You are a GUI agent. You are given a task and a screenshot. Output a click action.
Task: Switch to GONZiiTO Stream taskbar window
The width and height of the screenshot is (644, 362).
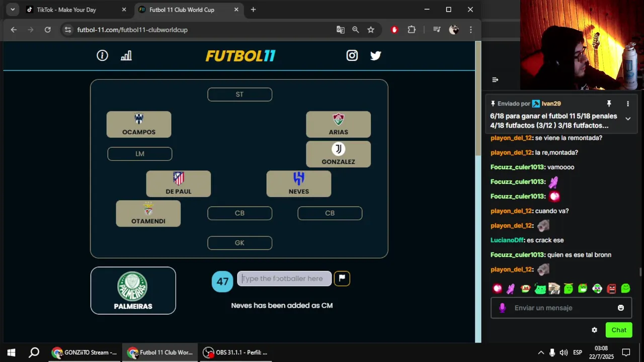click(85, 352)
